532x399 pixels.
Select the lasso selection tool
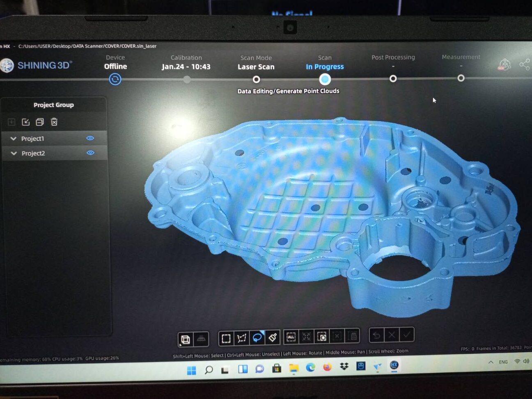(x=257, y=337)
